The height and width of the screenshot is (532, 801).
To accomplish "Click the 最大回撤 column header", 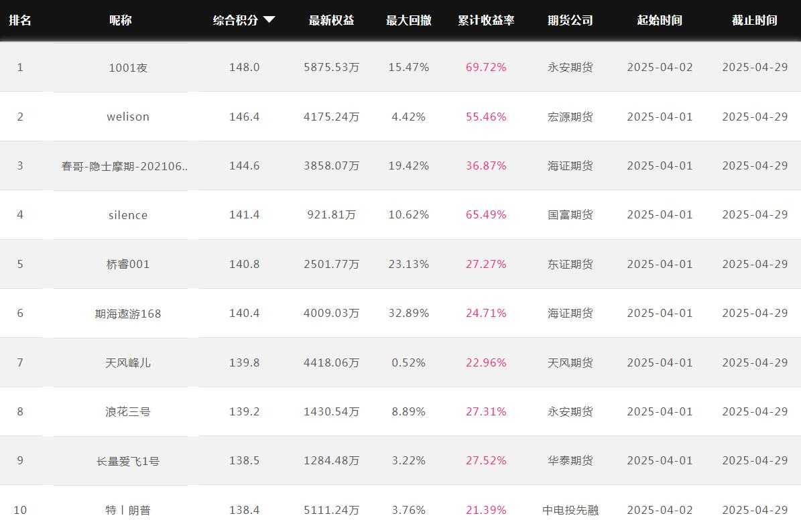I will [409, 20].
